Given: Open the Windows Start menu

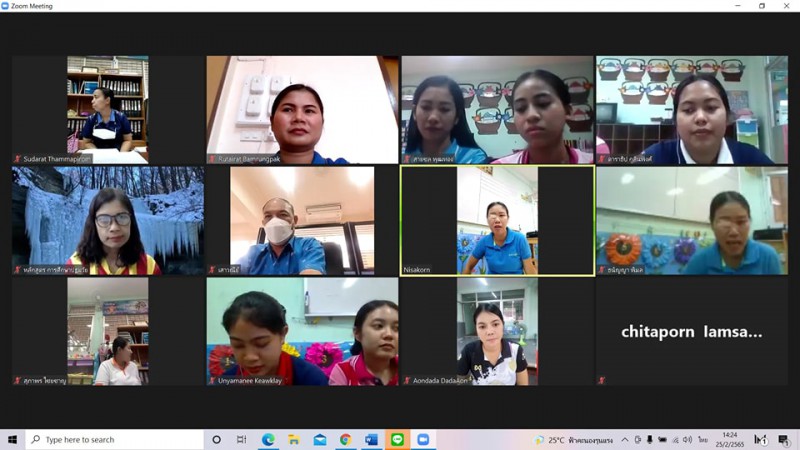Looking at the screenshot, I should (12, 439).
